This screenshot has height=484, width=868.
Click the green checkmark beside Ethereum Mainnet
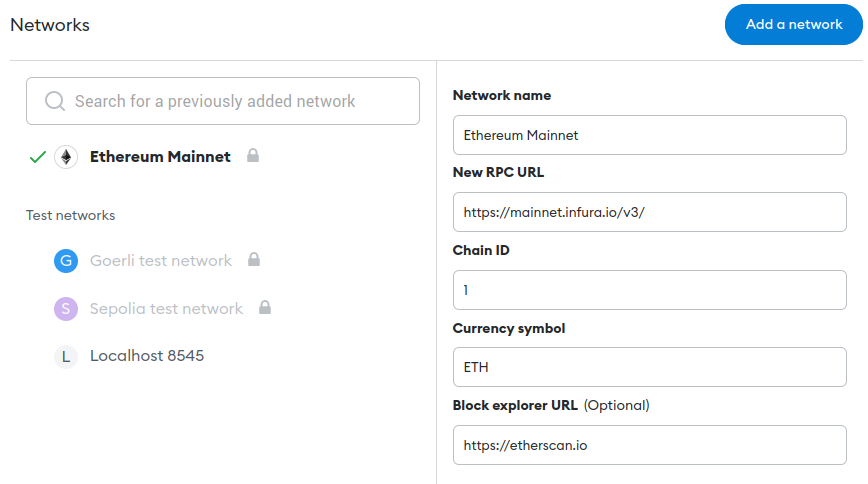click(38, 157)
